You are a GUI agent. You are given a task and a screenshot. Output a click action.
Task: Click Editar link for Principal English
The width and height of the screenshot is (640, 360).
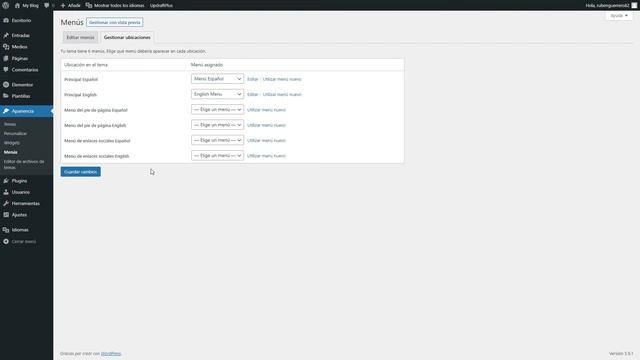pyautogui.click(x=253, y=94)
